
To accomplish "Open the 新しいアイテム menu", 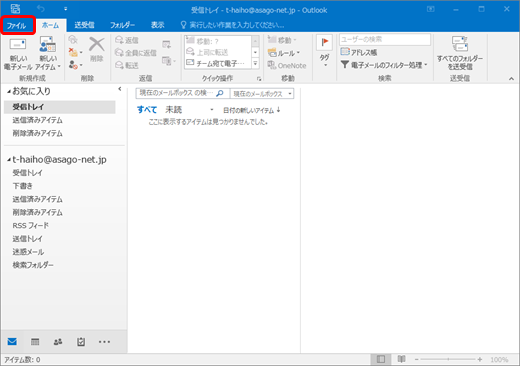I will [x=48, y=54].
